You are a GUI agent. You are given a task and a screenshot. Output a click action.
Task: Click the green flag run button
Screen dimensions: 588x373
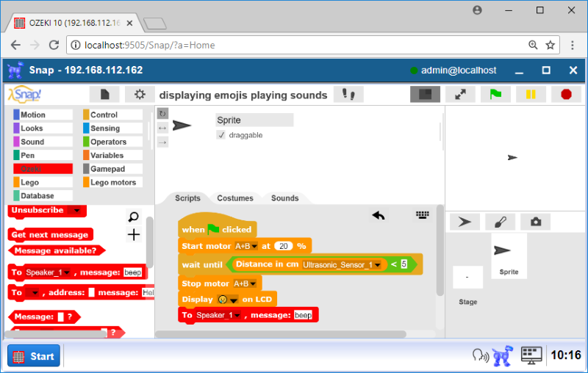495,95
